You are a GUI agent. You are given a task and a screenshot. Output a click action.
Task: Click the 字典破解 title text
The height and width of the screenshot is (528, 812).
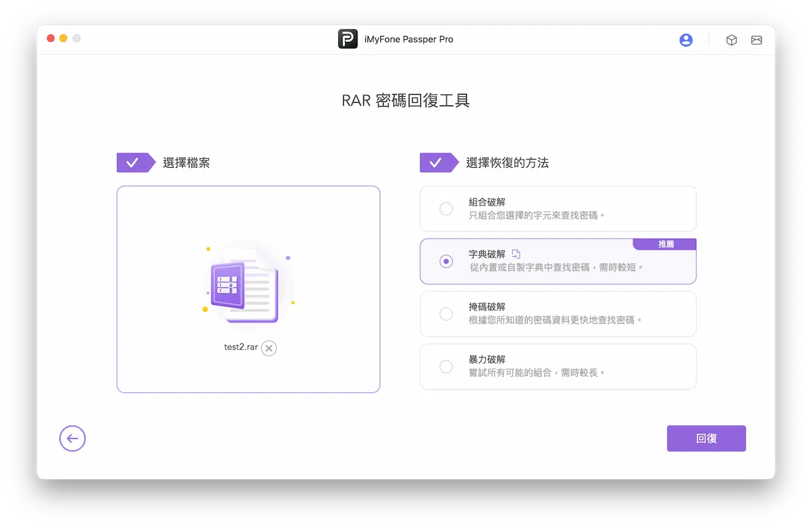(x=487, y=254)
